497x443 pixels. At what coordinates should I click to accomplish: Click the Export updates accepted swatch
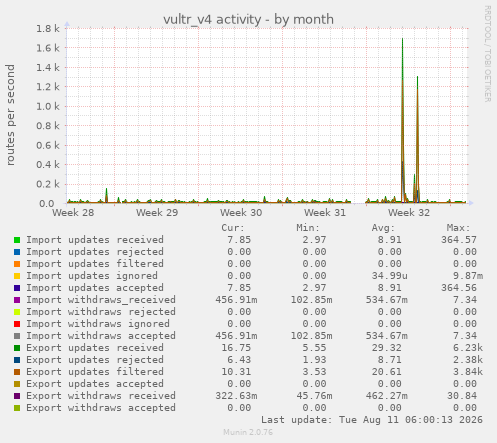pos(17,384)
